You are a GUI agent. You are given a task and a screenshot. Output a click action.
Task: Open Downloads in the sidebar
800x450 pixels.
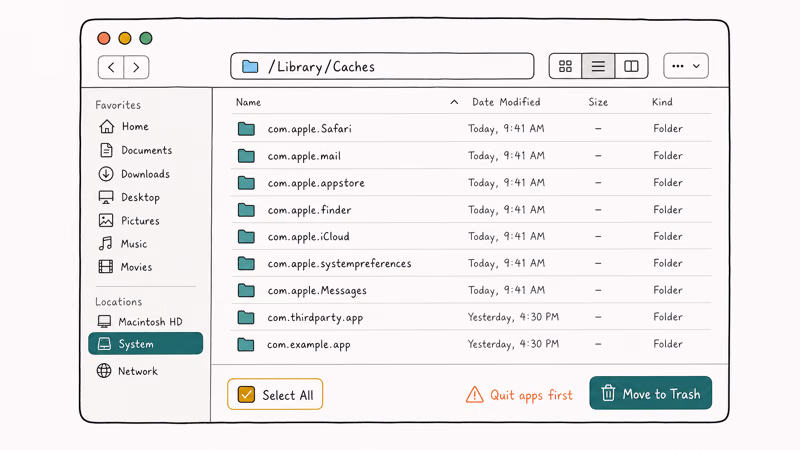coord(134,174)
